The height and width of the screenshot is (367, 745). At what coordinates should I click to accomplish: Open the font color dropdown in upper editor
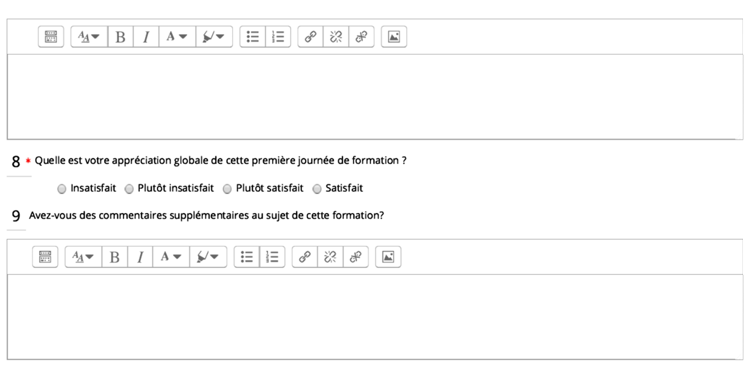[177, 37]
